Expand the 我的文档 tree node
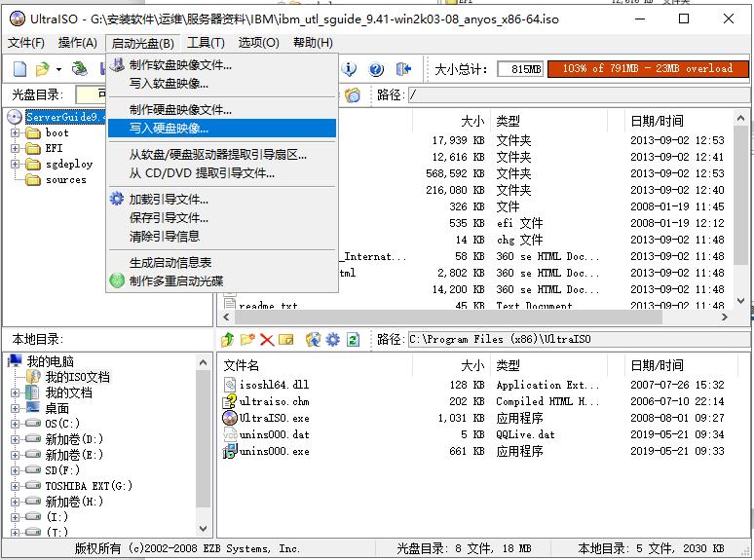This screenshot has height=560, width=754. tap(15, 392)
